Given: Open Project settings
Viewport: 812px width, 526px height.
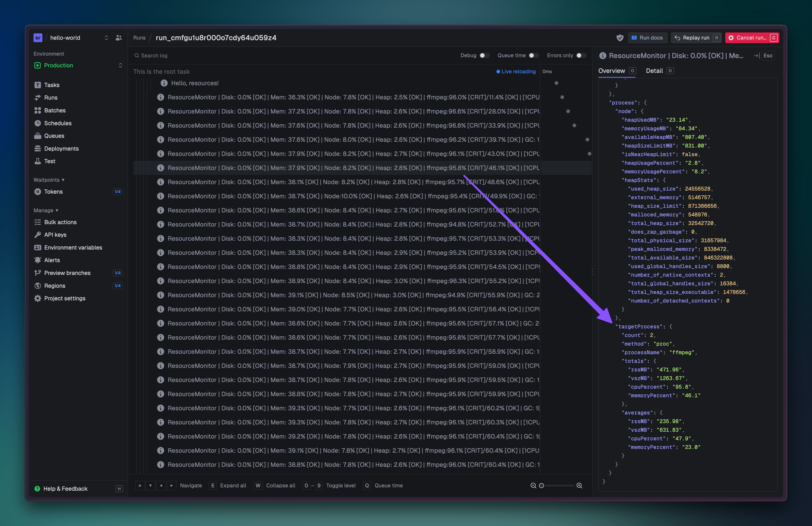Looking at the screenshot, I should pos(65,298).
